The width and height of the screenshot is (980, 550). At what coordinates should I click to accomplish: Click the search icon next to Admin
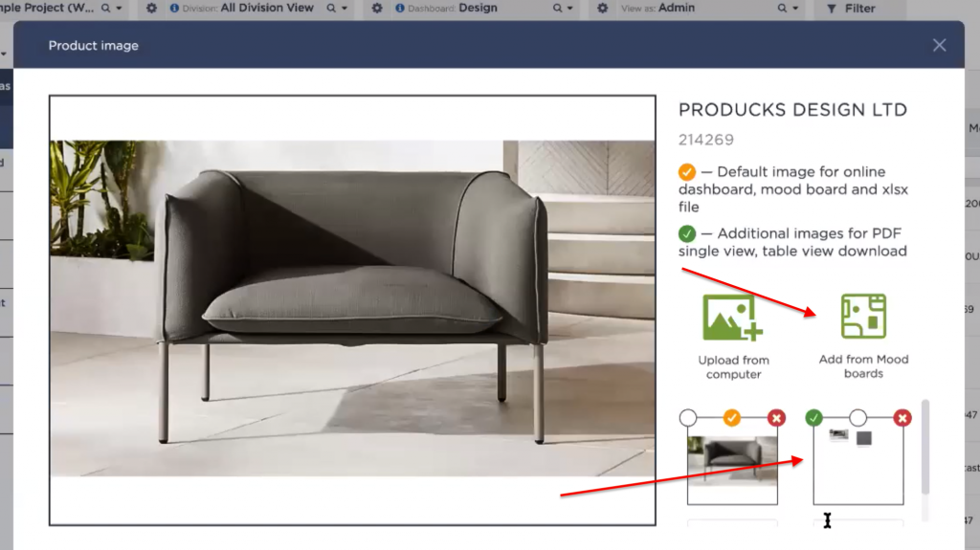pyautogui.click(x=782, y=8)
